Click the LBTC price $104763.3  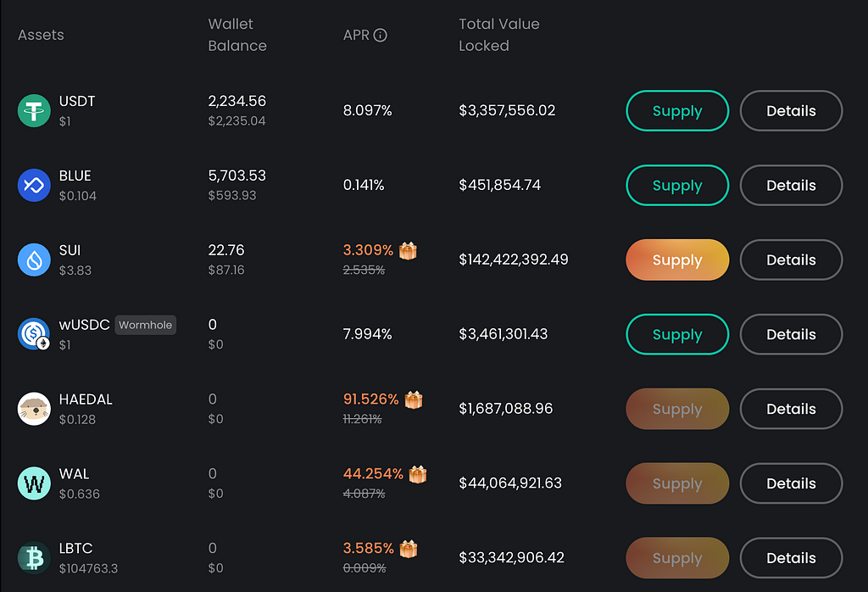[x=88, y=569]
